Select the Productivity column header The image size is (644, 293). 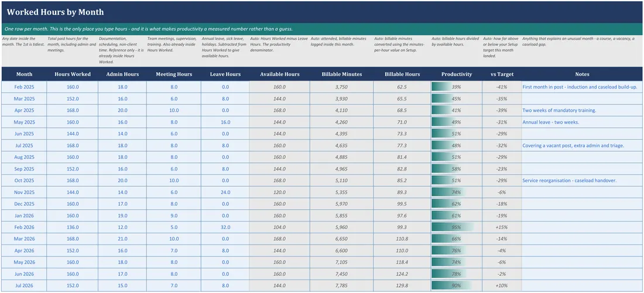point(457,74)
